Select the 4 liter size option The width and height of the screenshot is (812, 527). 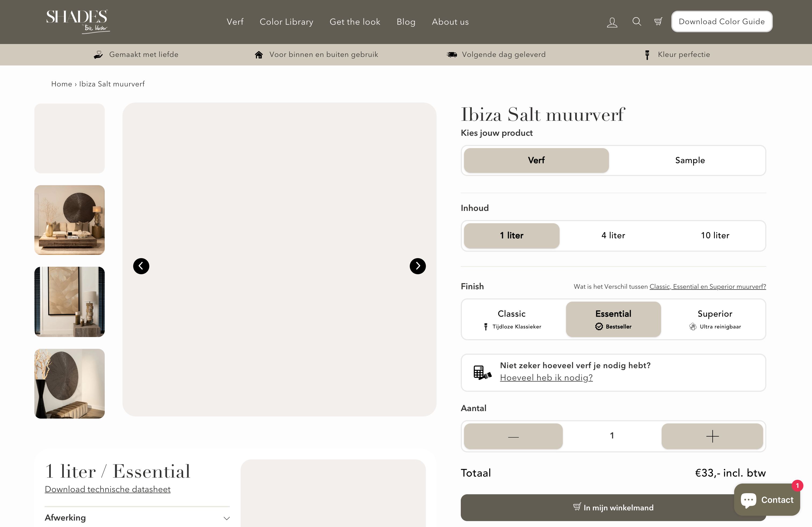click(613, 236)
